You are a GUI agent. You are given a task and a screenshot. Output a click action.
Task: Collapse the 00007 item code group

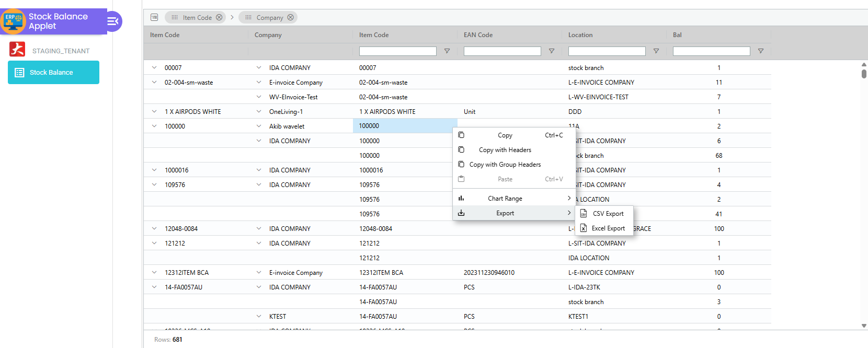tap(154, 67)
